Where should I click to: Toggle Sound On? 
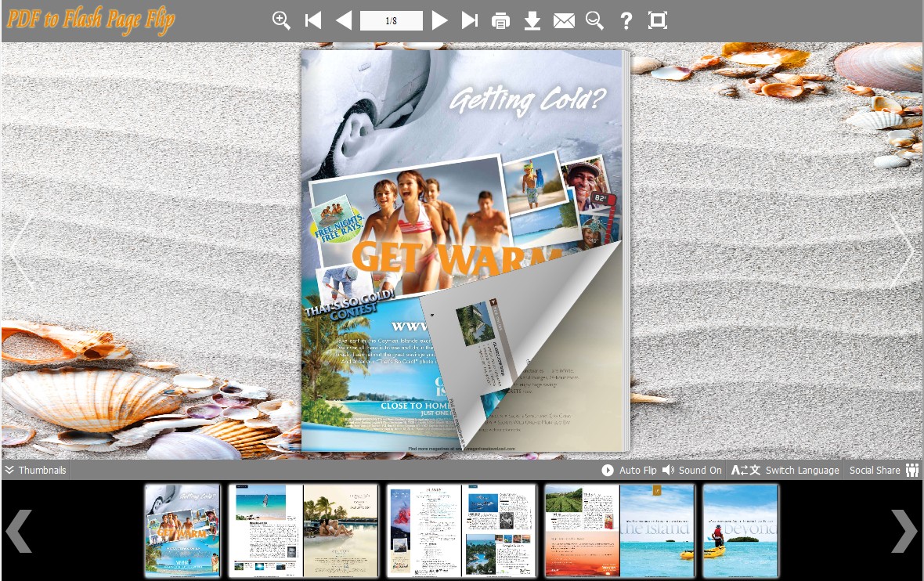coord(691,471)
